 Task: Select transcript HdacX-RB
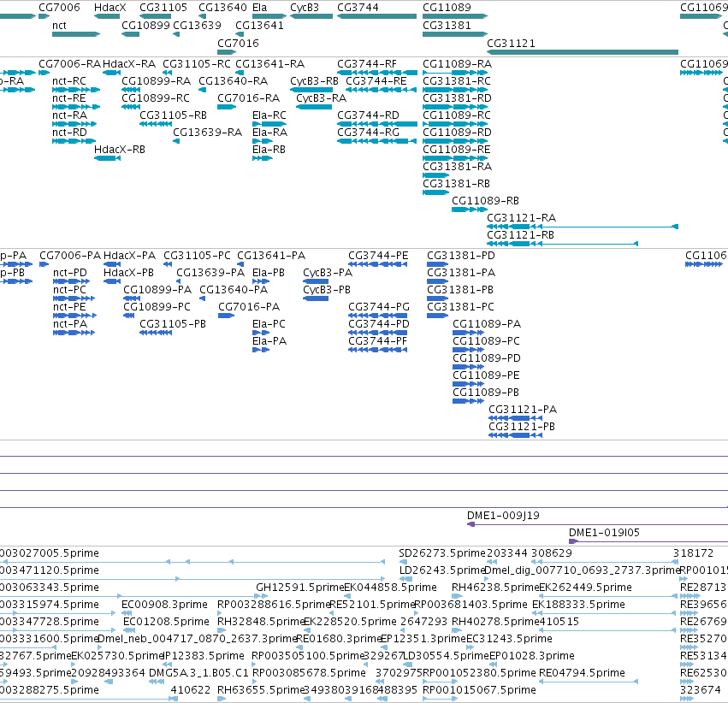[x=107, y=158]
